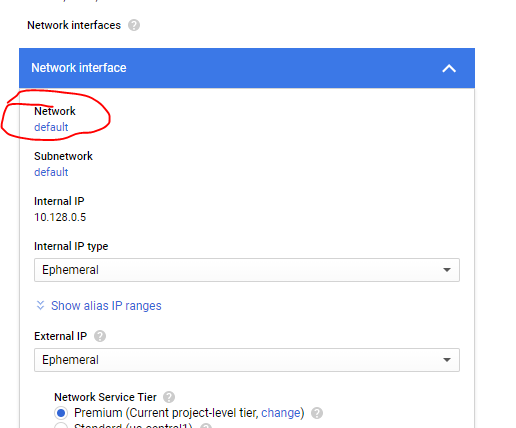
Task: Click the blue Network interface header bar
Action: [x=247, y=68]
